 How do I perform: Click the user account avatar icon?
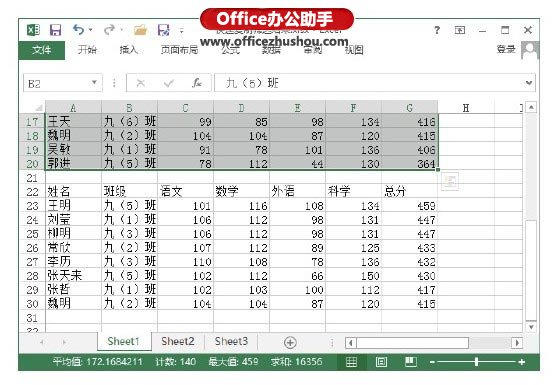point(530,50)
